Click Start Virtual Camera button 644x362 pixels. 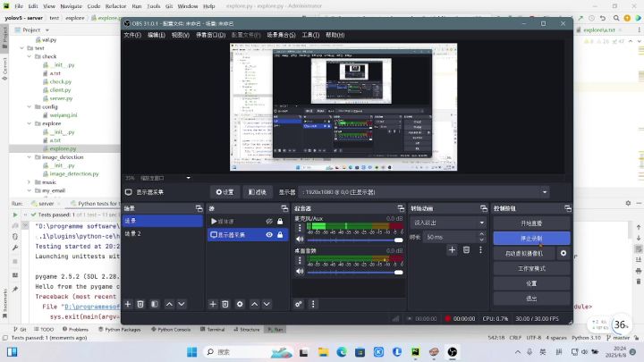[x=524, y=254]
